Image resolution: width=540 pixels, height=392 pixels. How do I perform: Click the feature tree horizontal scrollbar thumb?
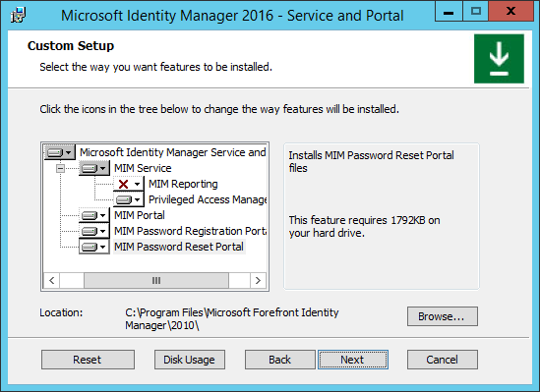156,281
